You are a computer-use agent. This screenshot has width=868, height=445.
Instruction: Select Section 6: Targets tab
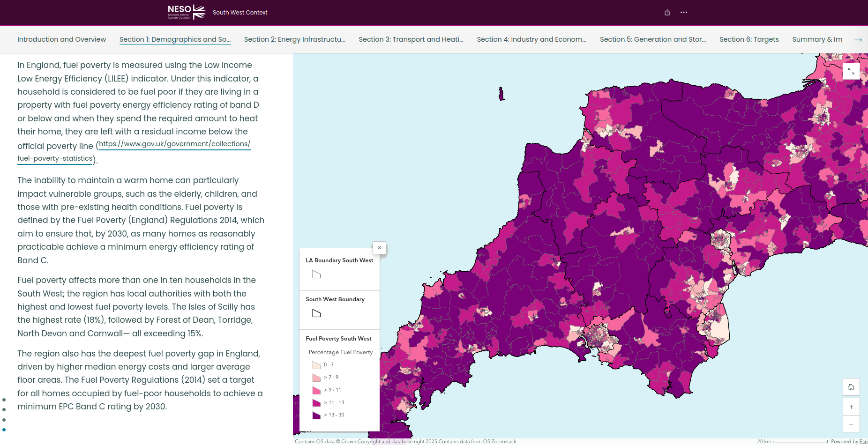click(x=748, y=39)
